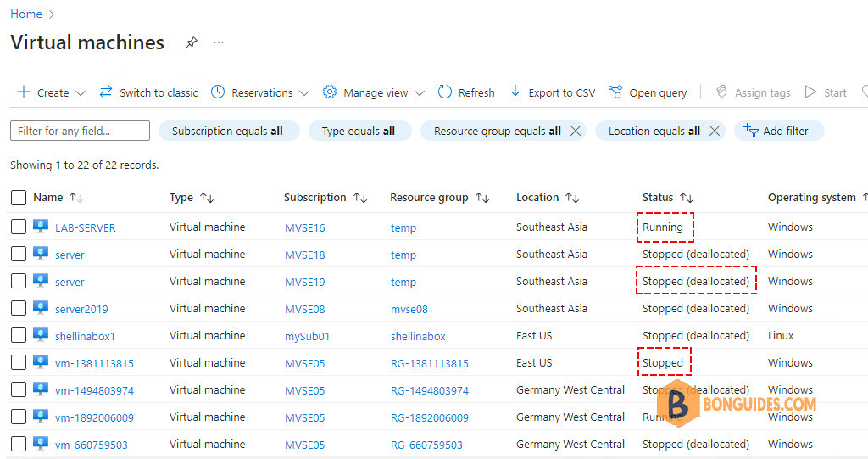The height and width of the screenshot is (459, 868).
Task: Click the Open query graph icon
Action: click(615, 92)
